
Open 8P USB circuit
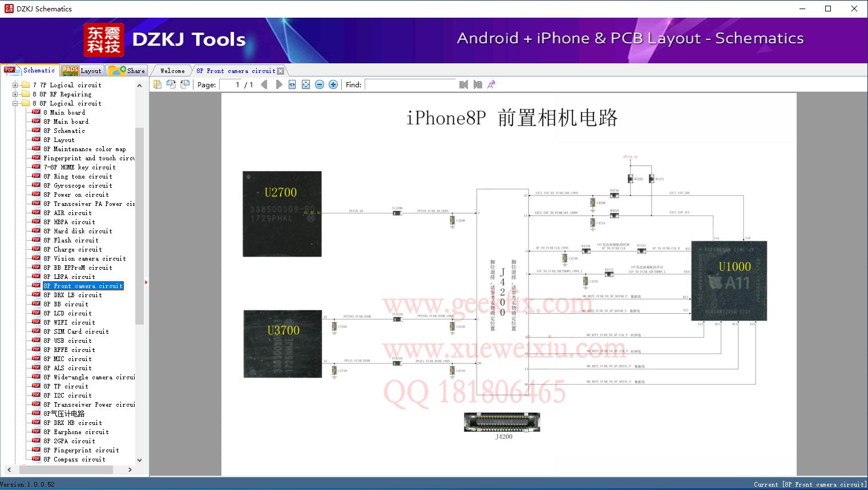(x=67, y=341)
